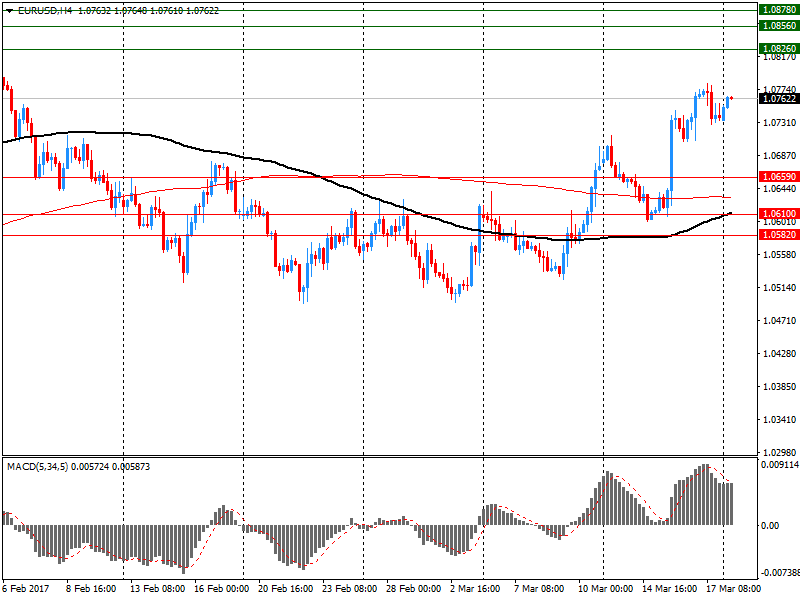Click the 1.04710 price axis value
This screenshot has height=600, width=800.
click(780, 320)
